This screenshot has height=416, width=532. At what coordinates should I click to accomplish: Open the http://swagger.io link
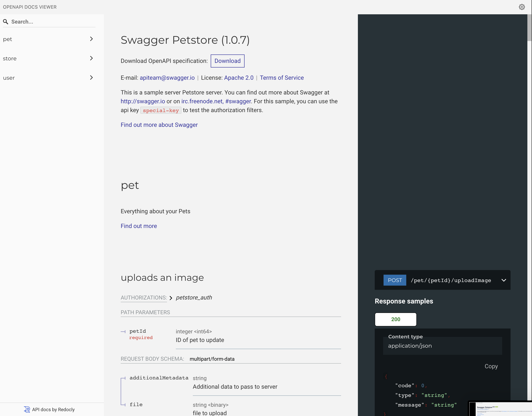pyautogui.click(x=143, y=101)
